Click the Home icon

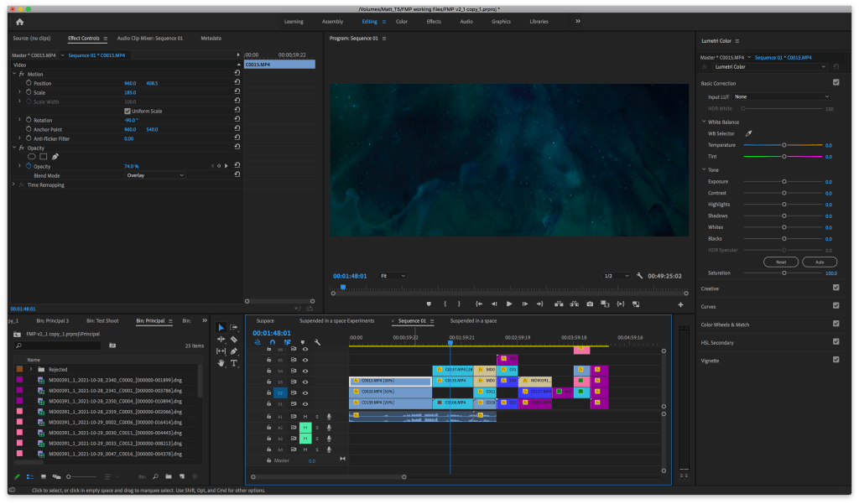coord(19,21)
